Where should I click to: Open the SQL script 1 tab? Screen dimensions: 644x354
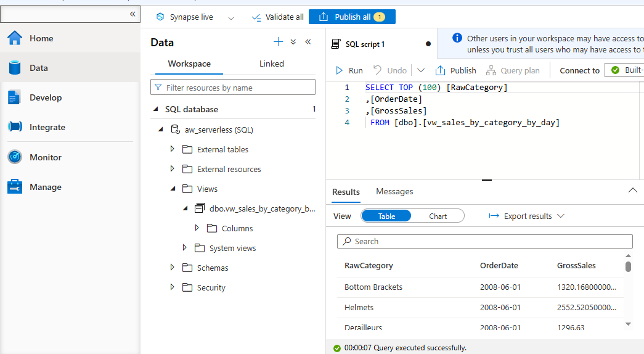[x=365, y=44]
